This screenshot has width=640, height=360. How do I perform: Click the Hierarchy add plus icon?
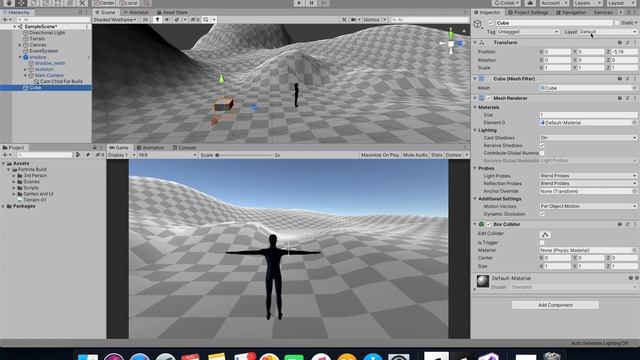point(4,20)
